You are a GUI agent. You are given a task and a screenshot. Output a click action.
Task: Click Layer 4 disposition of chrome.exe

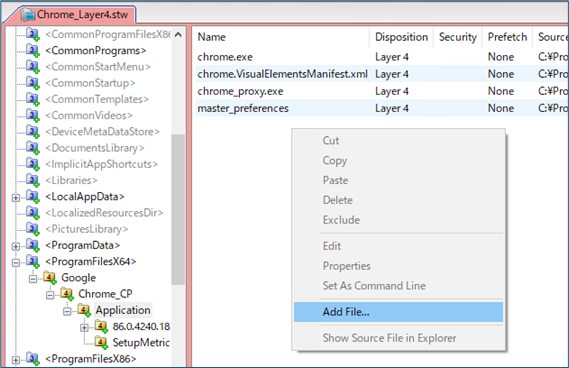(x=392, y=57)
